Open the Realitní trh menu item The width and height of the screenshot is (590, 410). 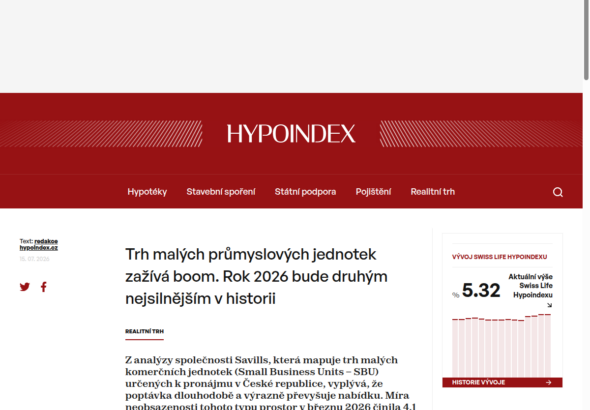433,192
